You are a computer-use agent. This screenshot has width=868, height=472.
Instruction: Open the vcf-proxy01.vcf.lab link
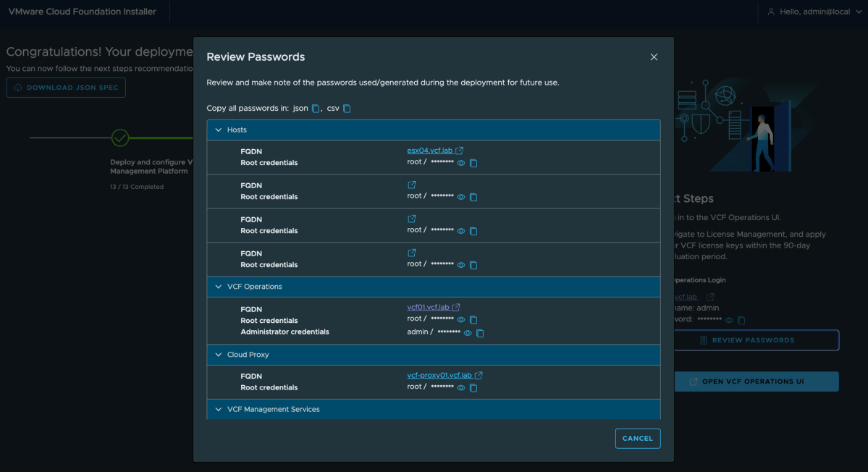pos(439,375)
